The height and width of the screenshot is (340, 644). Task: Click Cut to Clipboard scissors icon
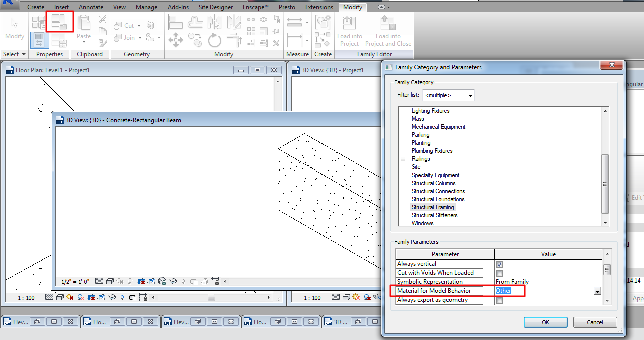(x=102, y=19)
